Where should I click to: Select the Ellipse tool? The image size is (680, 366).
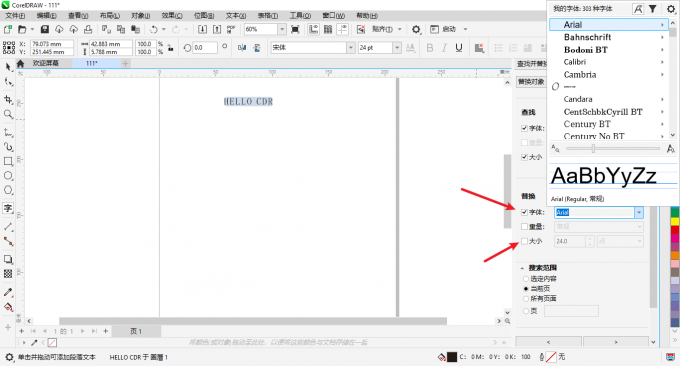[8, 176]
